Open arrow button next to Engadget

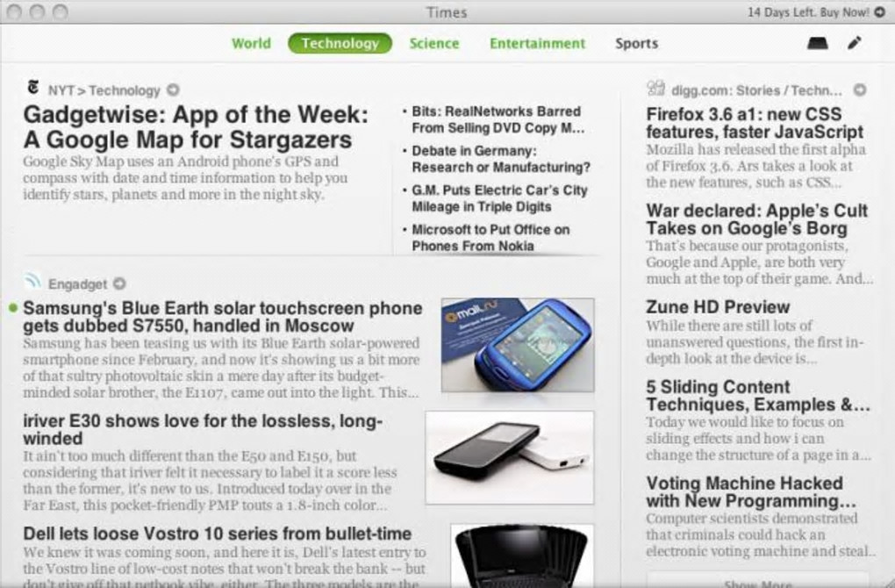[x=119, y=283]
